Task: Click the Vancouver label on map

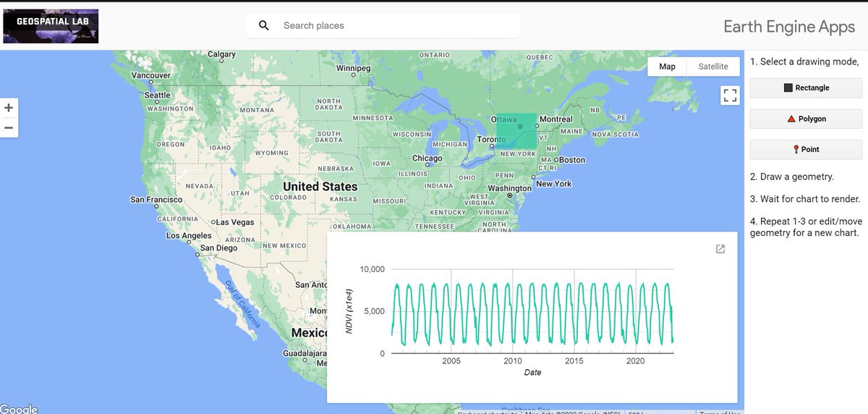Action: (x=150, y=75)
